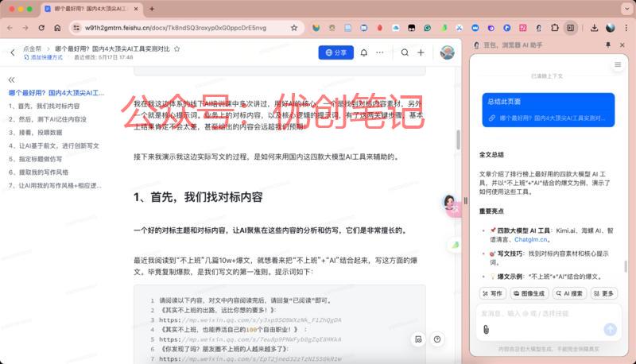Open the notifications bell icon
Image resolution: width=636 pixels, height=364 pixels.
click(x=364, y=52)
